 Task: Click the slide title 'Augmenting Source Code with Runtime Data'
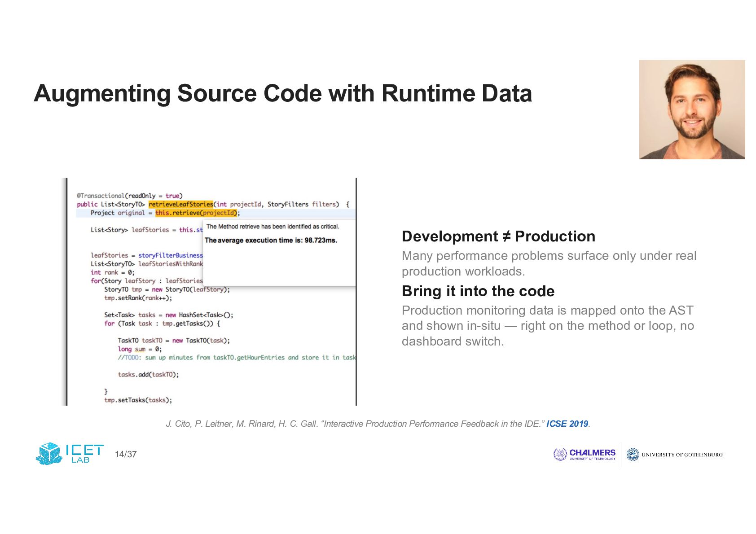[x=283, y=93]
